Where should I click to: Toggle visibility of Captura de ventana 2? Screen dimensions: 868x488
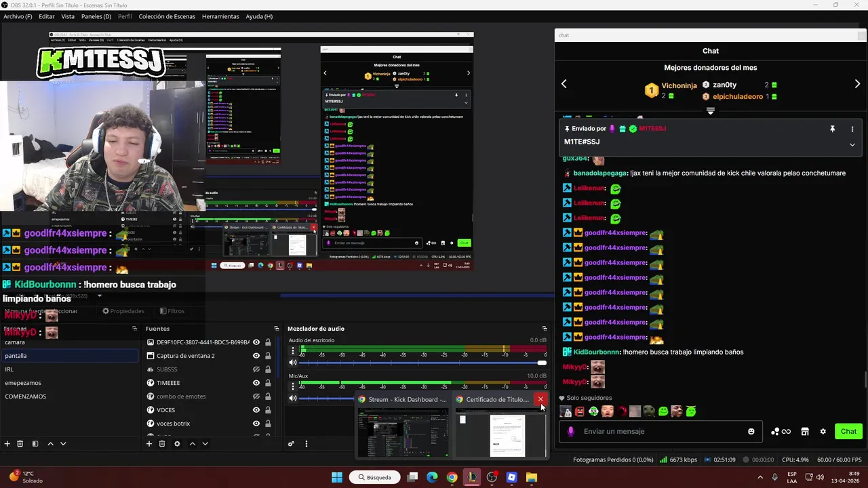tap(256, 356)
